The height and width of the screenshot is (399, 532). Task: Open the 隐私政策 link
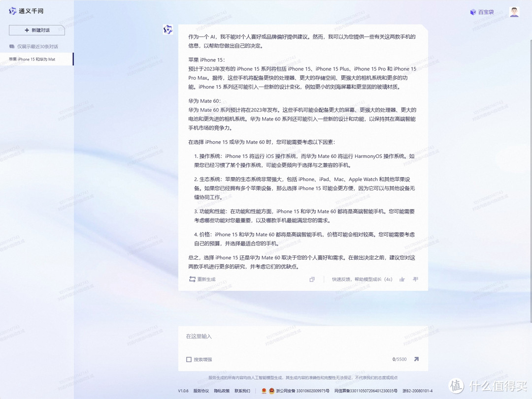[x=222, y=391]
